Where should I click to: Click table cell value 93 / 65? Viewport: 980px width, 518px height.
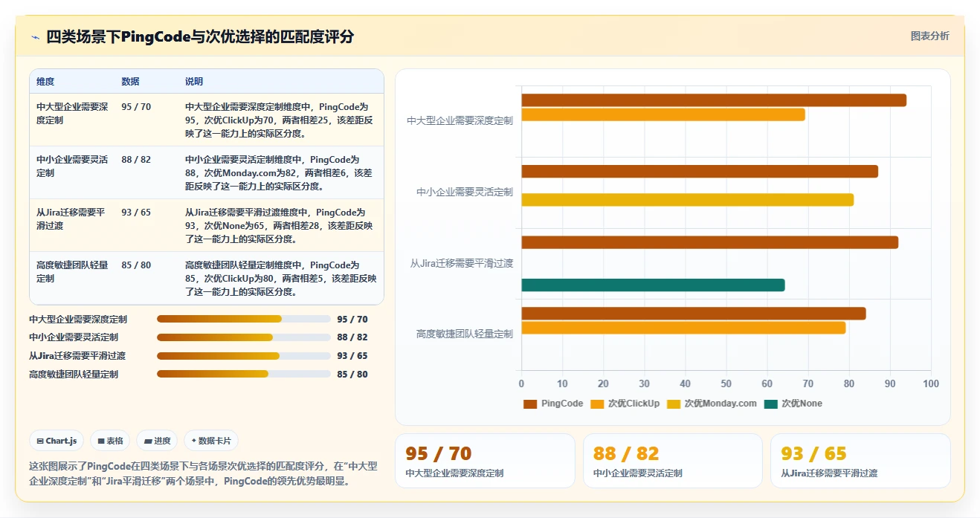click(136, 213)
